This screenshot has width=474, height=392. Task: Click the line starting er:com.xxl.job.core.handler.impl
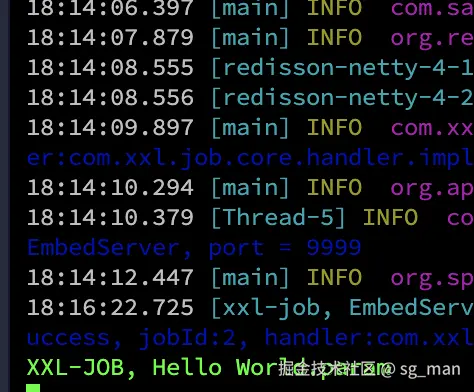click(250, 158)
